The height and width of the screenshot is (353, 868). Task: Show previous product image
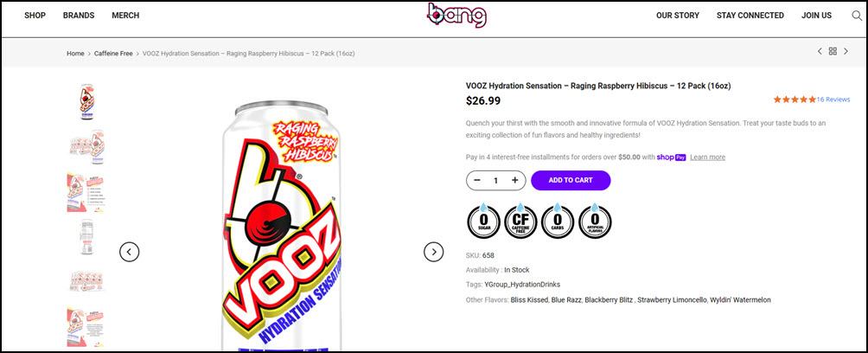pos(129,252)
